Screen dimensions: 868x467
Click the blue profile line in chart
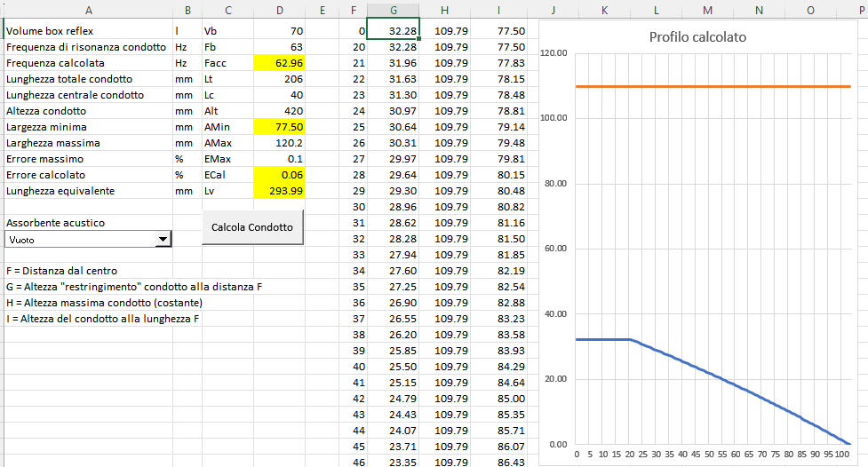pyautogui.click(x=711, y=378)
